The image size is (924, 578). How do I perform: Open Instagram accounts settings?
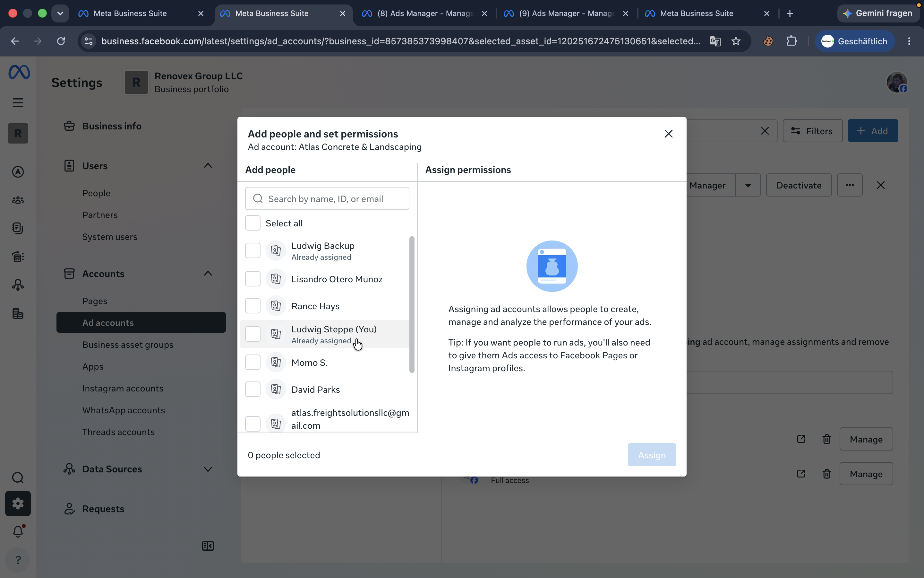pos(123,388)
